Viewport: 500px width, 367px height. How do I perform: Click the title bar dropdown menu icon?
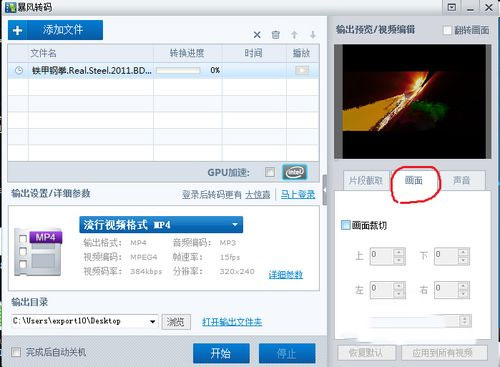point(452,7)
